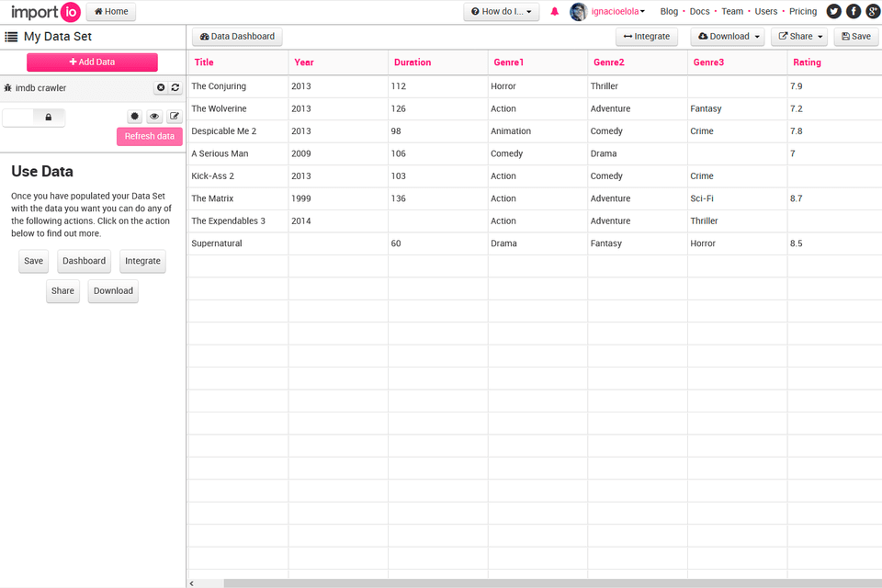Click Integrate under Use Data
The height and width of the screenshot is (588, 882).
pos(142,261)
